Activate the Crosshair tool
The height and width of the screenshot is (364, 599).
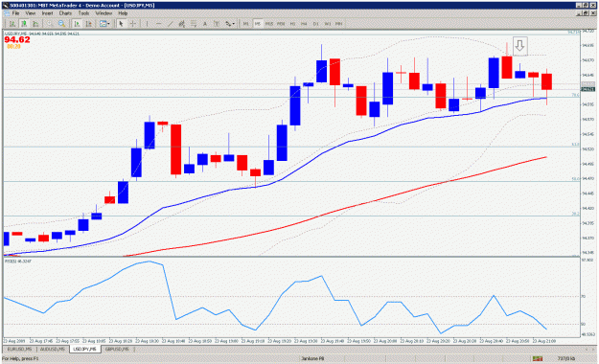pyautogui.click(x=133, y=24)
